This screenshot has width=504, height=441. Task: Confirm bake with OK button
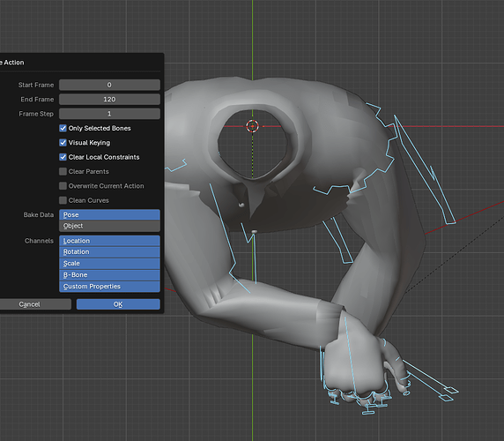click(x=118, y=304)
